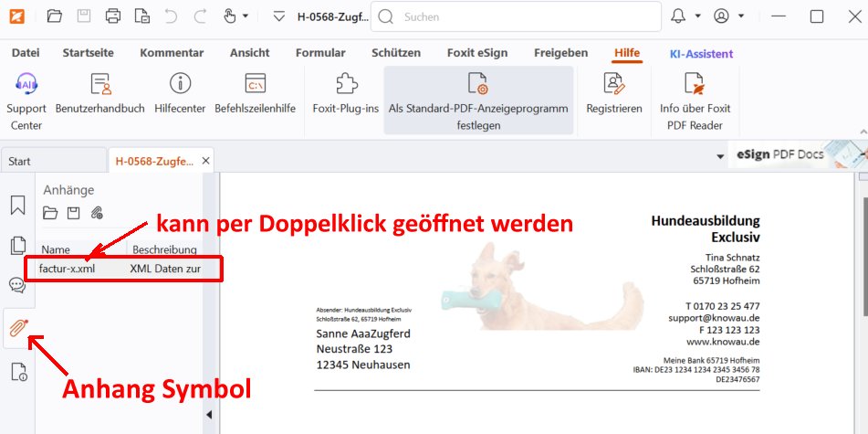Image resolution: width=868 pixels, height=434 pixels.
Task: Open the notifications bell dropdown
Action: (x=698, y=16)
